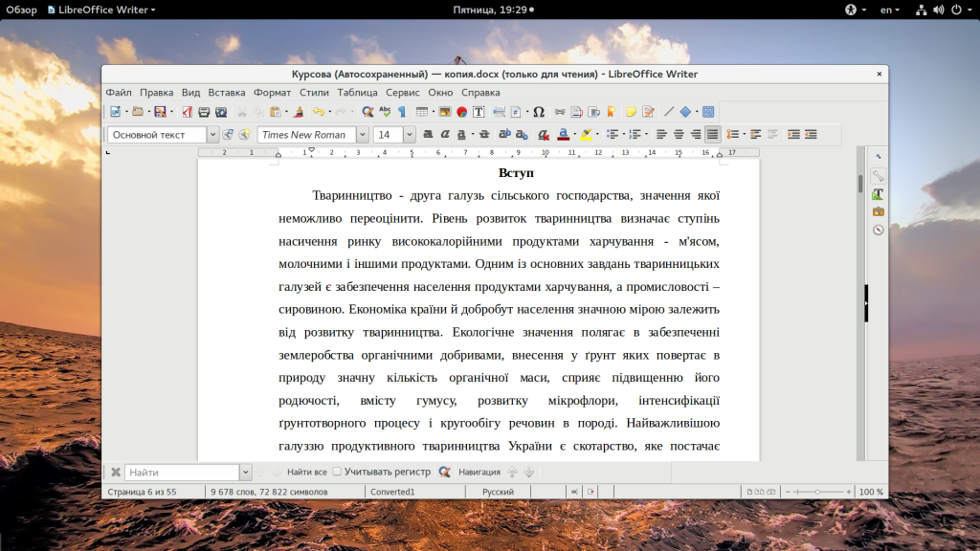The height and width of the screenshot is (551, 980).
Task: Toggle formatting marks (pilcrow) icon
Action: tap(402, 112)
